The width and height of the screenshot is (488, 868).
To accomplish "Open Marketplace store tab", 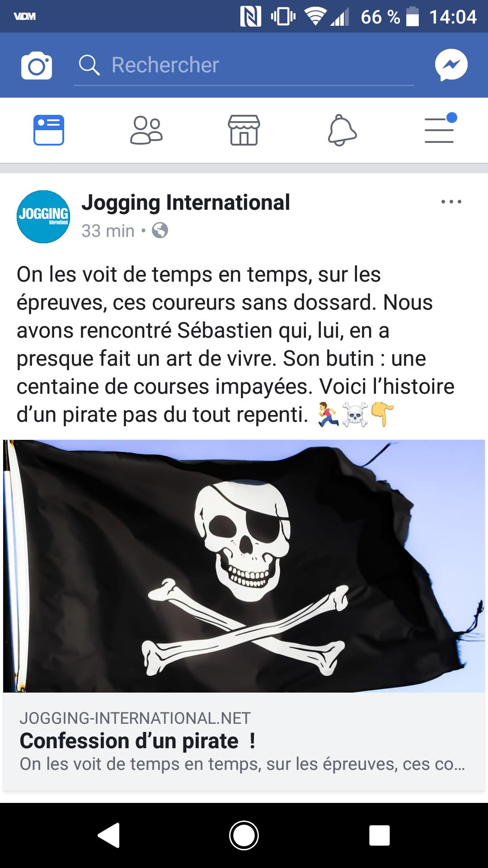I will coord(244,130).
